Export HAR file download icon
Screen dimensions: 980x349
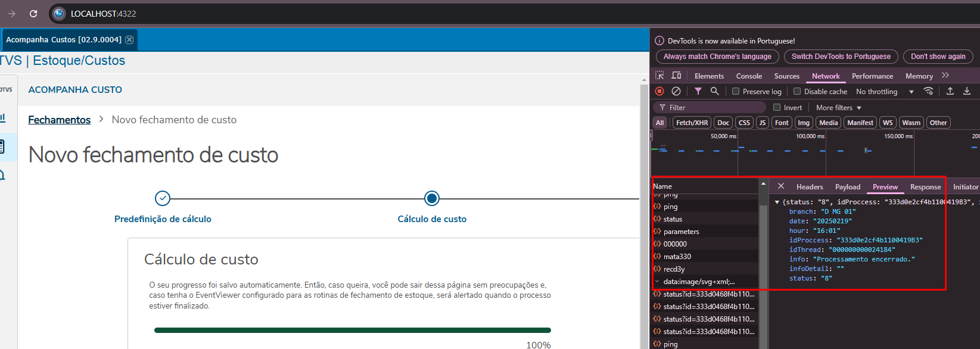point(967,91)
